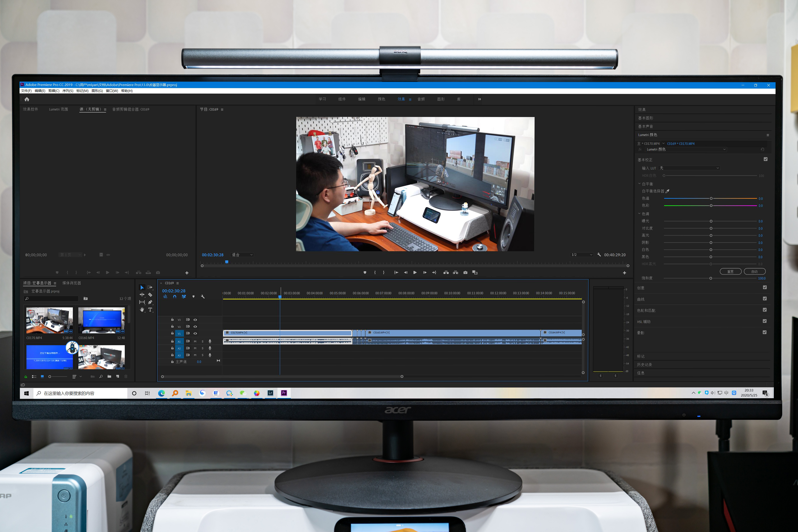Uncheck the 基本校正 checkbox
Screen dimensions: 798x532
[x=765, y=159]
